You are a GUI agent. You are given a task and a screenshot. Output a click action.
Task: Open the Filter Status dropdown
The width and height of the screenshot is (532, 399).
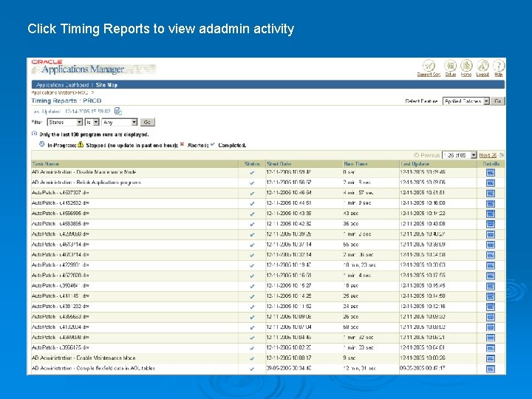pos(64,122)
